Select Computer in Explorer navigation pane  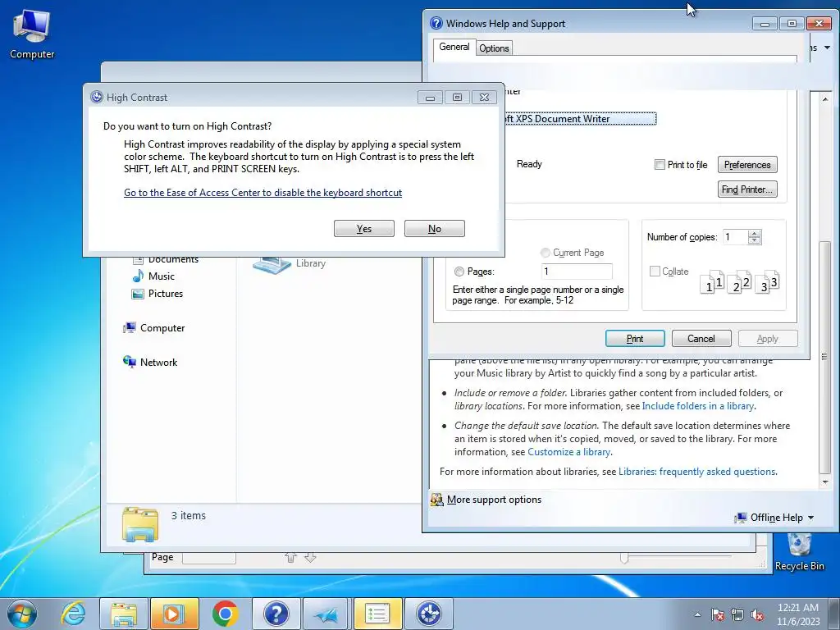click(x=153, y=328)
